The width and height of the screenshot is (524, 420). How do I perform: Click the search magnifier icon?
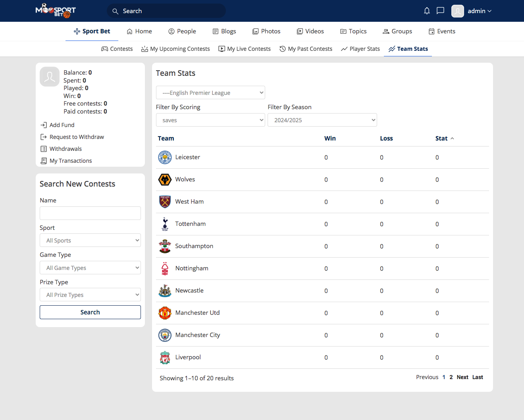pos(116,11)
